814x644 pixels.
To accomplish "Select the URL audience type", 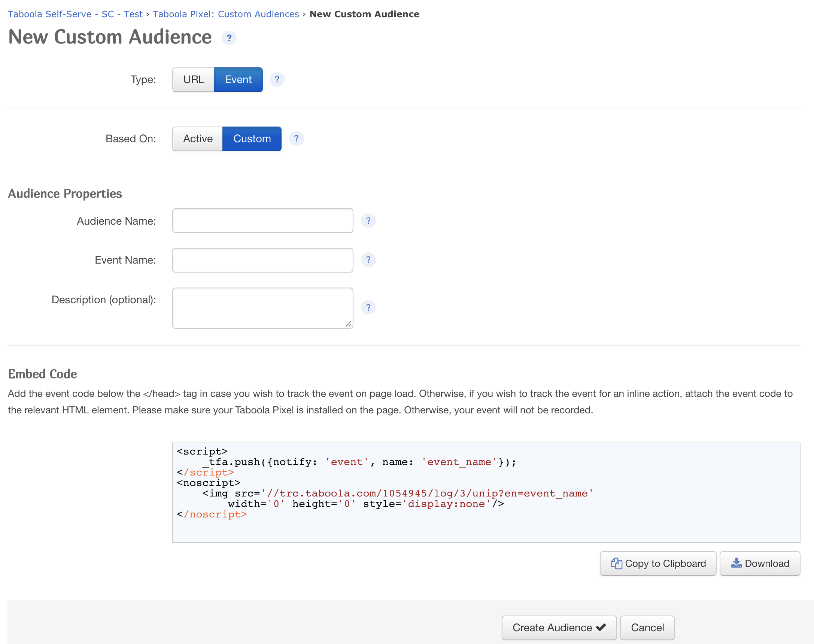I will [194, 79].
